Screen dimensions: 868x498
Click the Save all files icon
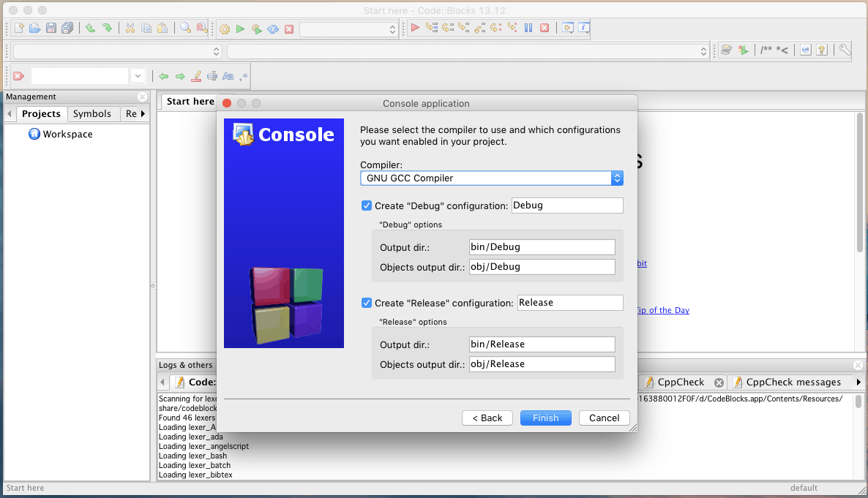(68, 28)
